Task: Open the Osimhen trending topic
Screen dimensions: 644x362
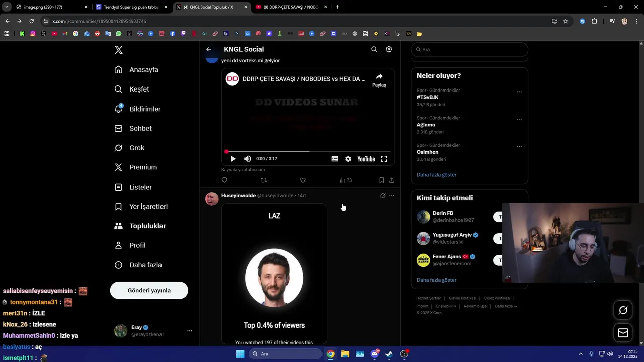Action: click(x=427, y=152)
